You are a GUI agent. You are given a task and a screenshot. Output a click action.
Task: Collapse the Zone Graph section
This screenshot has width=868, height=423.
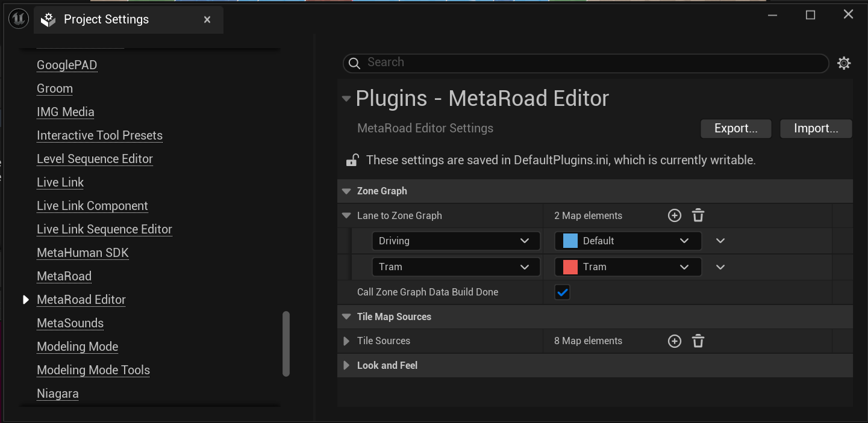(x=346, y=191)
